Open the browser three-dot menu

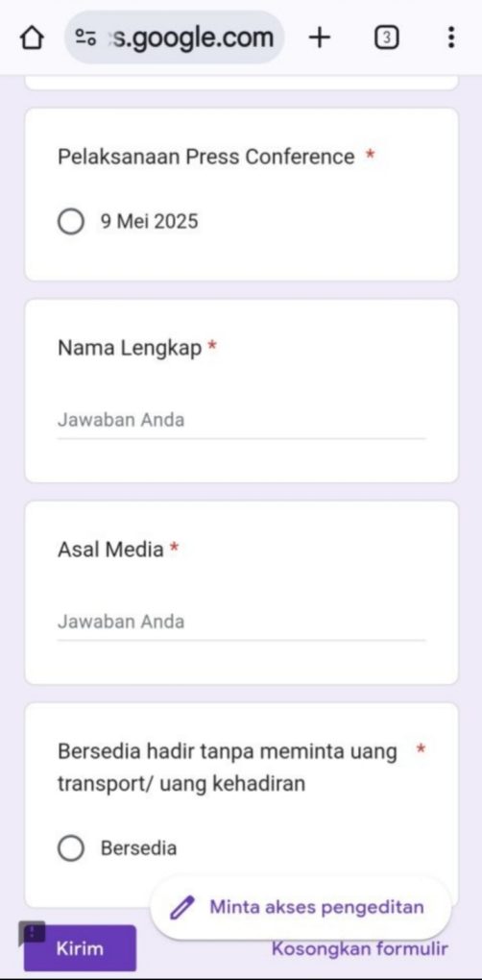[450, 37]
